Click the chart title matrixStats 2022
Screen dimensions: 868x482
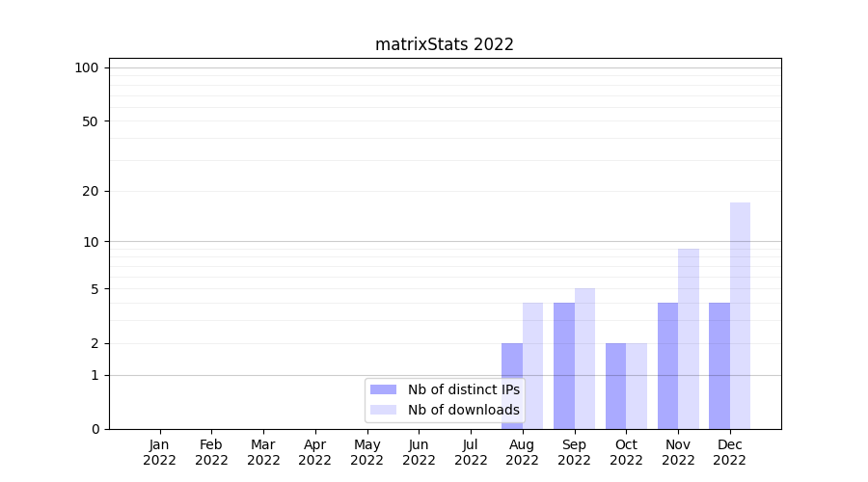pos(445,44)
